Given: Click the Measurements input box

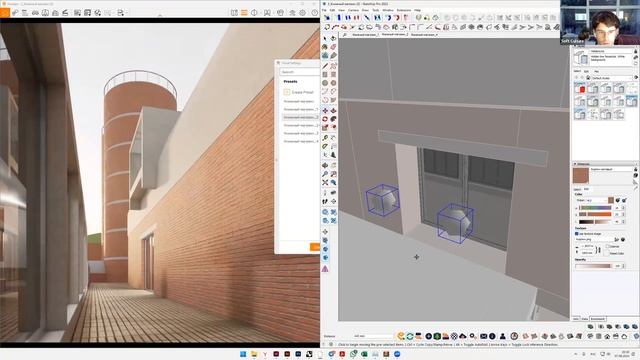Looking at the screenshot, I should click(373, 336).
